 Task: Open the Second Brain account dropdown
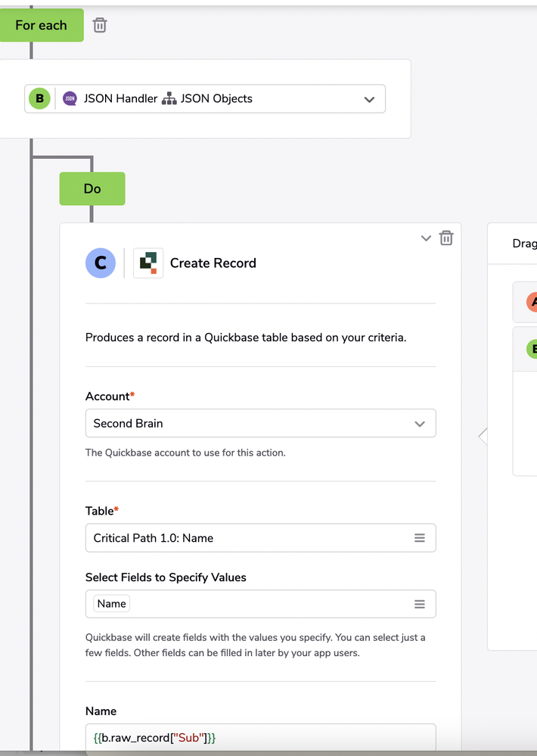(x=261, y=423)
